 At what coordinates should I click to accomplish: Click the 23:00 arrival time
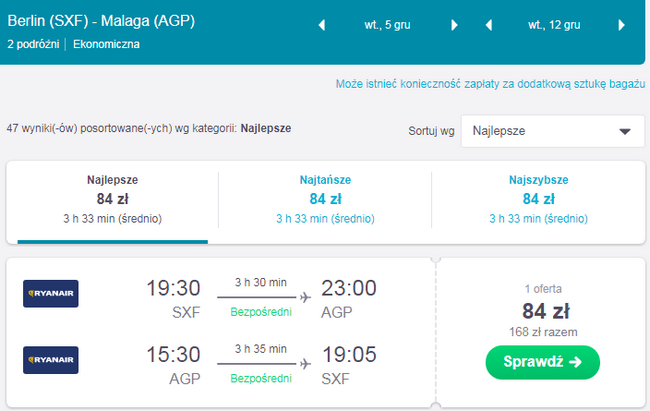(349, 288)
